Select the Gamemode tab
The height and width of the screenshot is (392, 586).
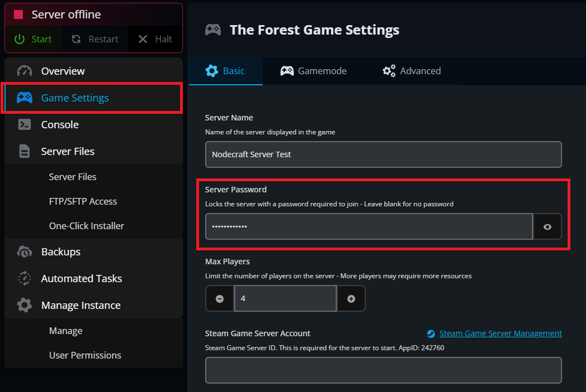(x=314, y=70)
